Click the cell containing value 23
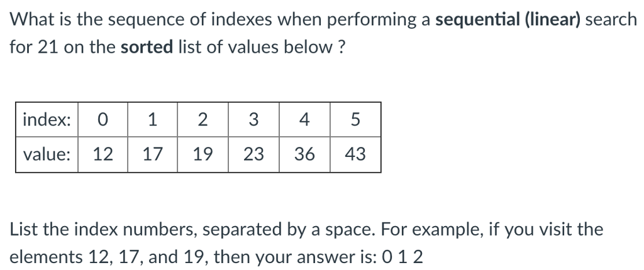Viewport: 644px width, 270px height. 253,154
